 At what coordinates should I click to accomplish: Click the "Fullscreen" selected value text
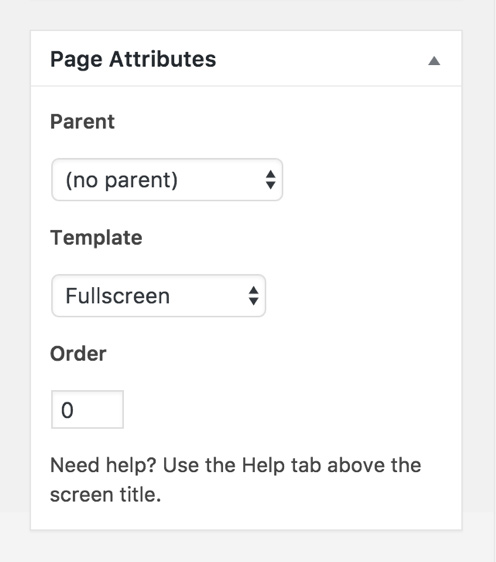pyautogui.click(x=118, y=296)
